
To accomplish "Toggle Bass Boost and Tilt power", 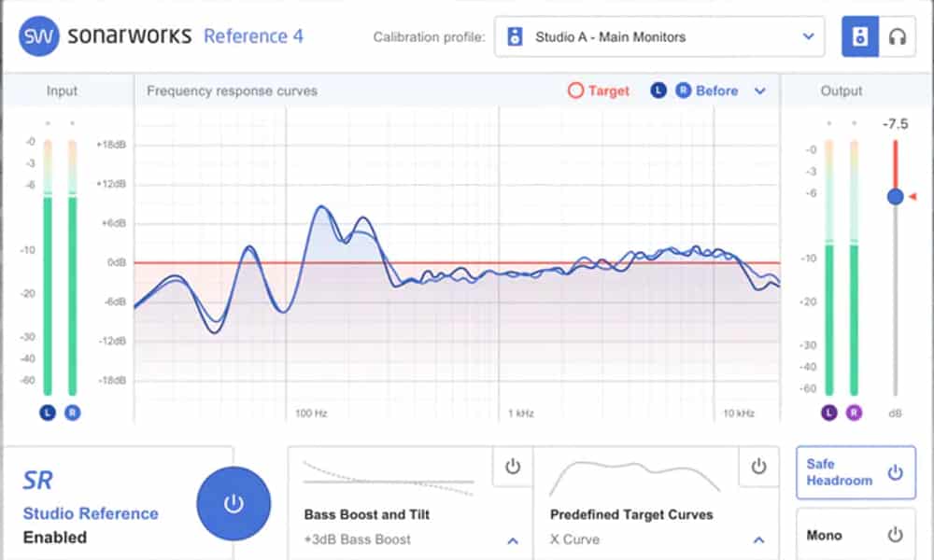I will (513, 466).
